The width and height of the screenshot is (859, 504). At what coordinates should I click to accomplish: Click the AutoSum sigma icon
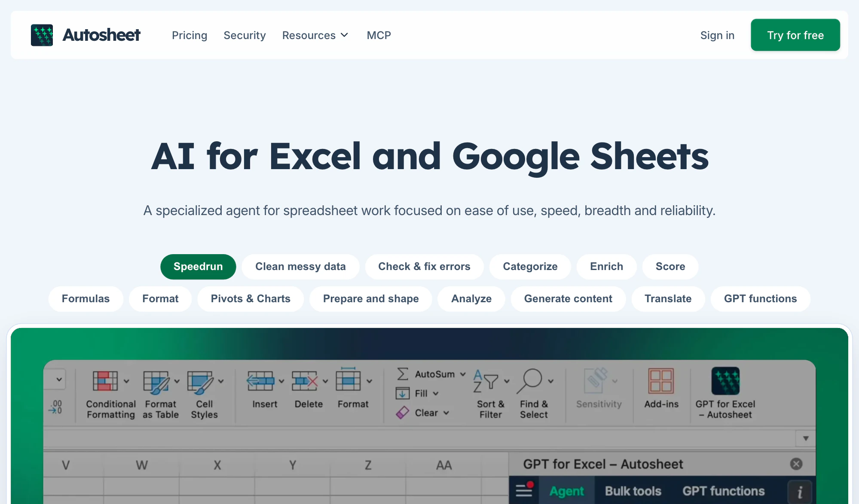[403, 374]
